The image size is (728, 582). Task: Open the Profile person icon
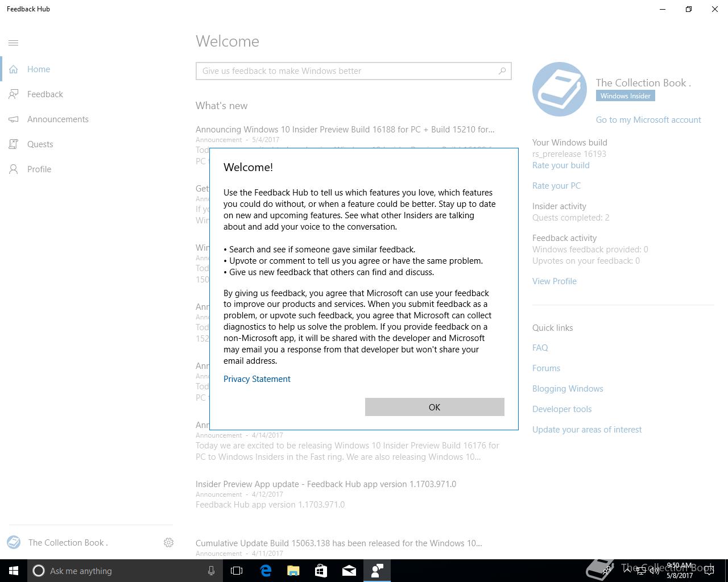tap(14, 169)
